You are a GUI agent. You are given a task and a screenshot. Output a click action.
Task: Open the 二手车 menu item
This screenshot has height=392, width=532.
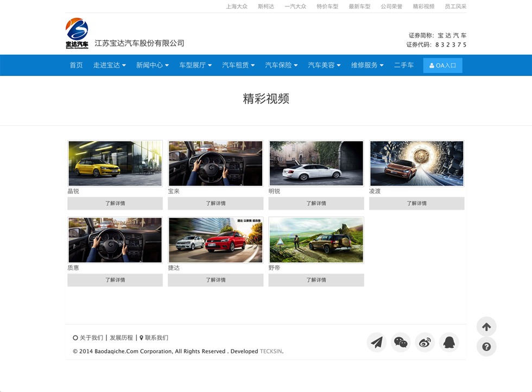point(404,65)
